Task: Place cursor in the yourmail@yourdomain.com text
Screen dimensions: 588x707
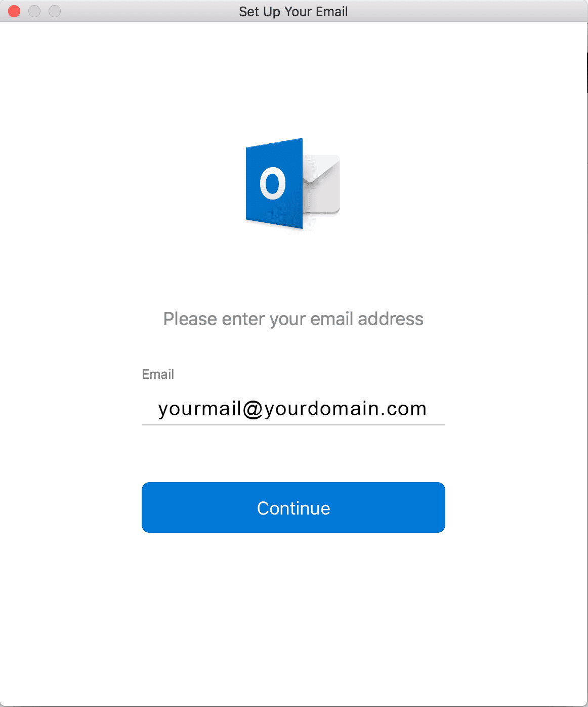Action: click(292, 409)
